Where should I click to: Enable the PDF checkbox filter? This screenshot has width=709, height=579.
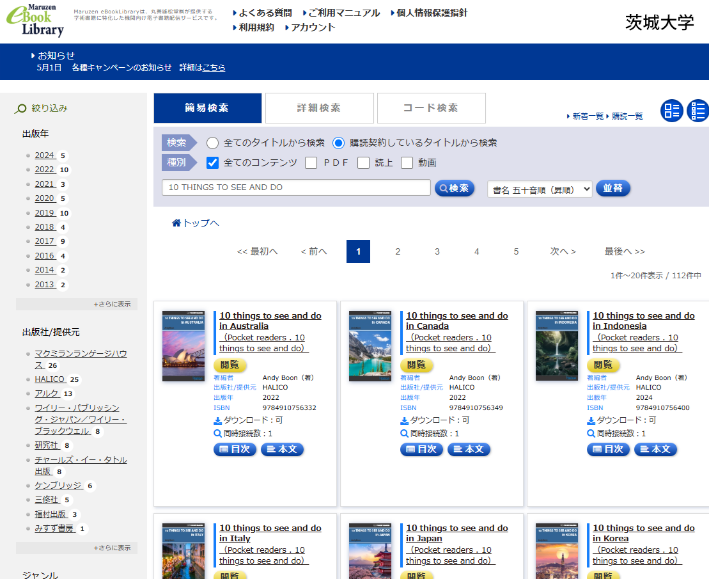[x=311, y=163]
